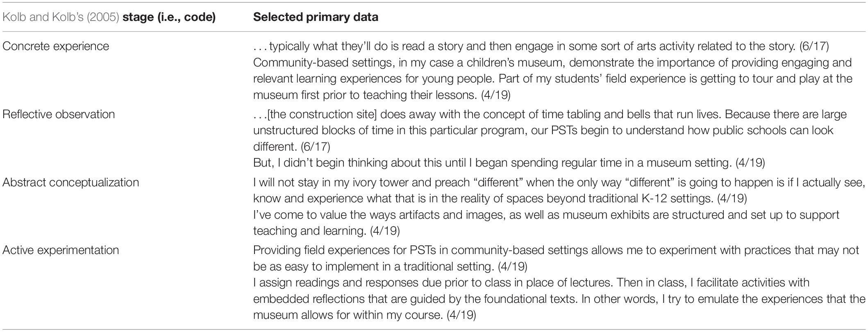Click the 'Kolb and Kolb's (2005) stage' header
This screenshot has width=868, height=332.
point(109,18)
